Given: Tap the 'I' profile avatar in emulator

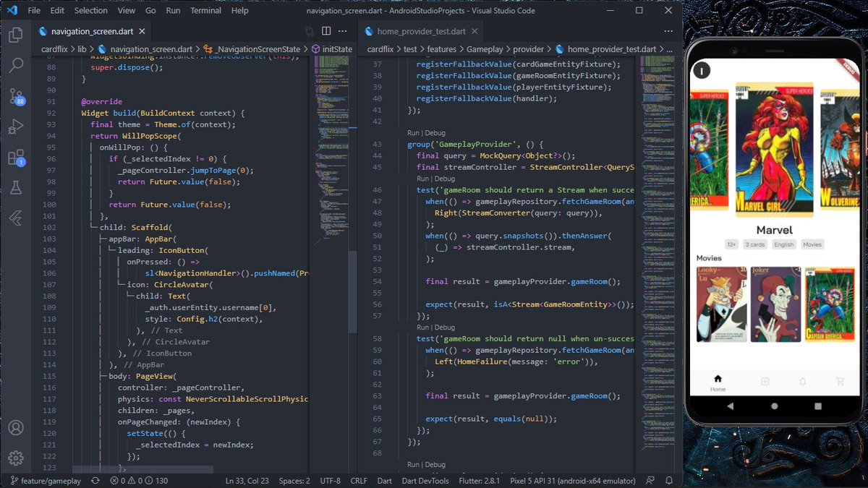Looking at the screenshot, I should point(702,70).
